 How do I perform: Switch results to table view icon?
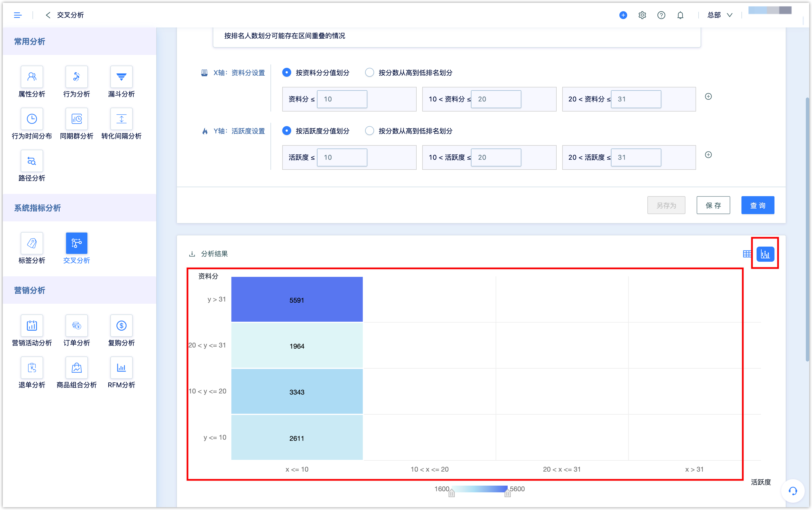click(x=747, y=254)
